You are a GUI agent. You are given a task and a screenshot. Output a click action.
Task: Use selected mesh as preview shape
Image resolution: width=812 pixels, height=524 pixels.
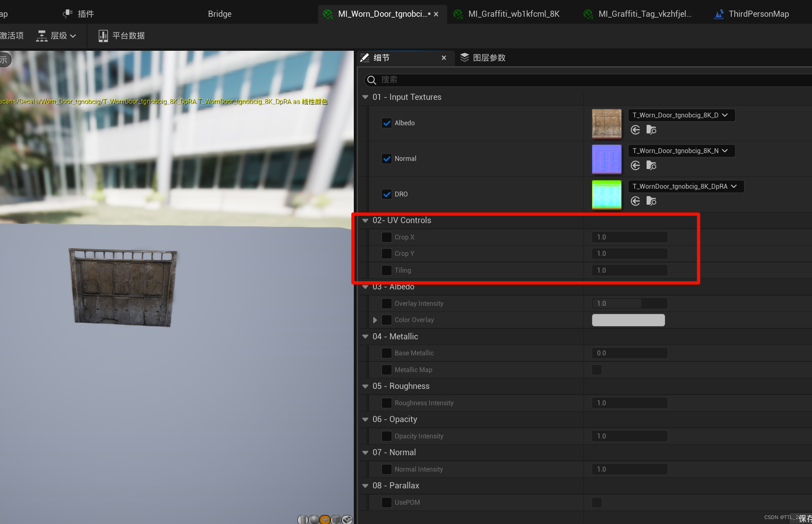point(347,519)
